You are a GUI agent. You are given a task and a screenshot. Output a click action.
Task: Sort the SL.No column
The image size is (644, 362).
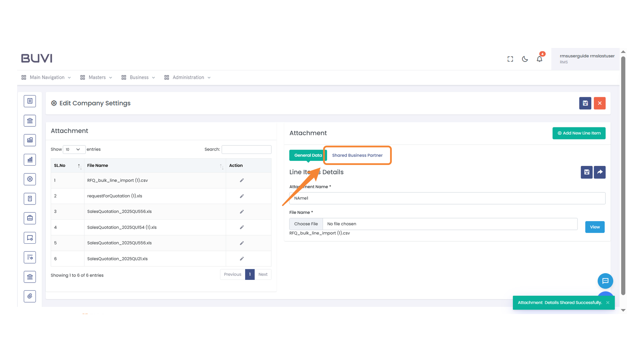pos(79,166)
